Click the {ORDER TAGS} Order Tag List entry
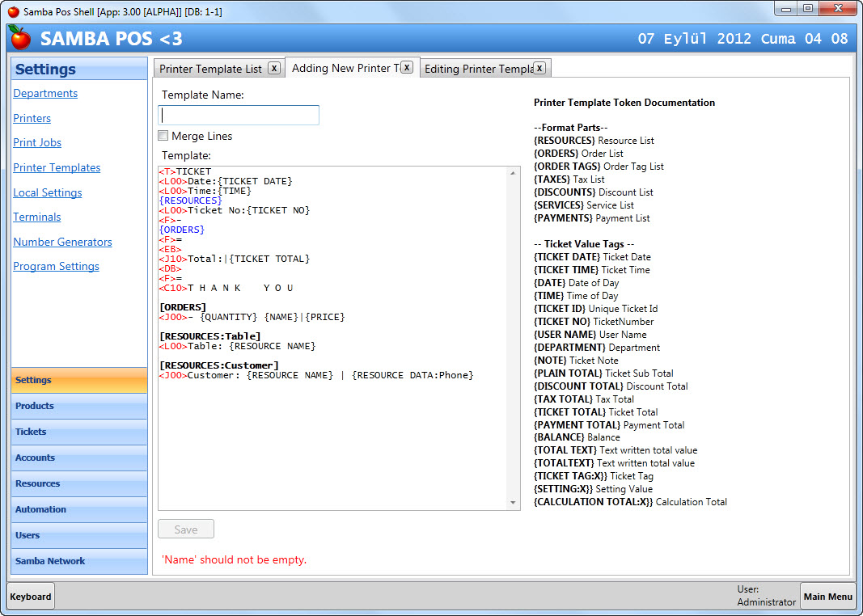 599,166
